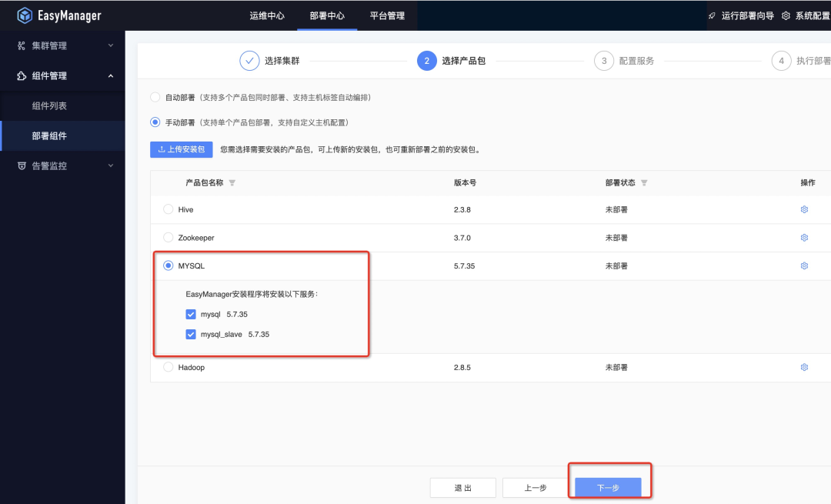The width and height of the screenshot is (831, 504).
Task: Click the 上一步 button
Action: click(536, 488)
